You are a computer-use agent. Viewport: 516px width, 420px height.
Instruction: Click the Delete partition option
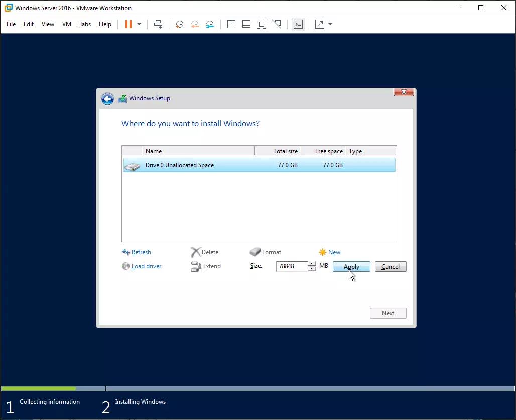pos(210,252)
